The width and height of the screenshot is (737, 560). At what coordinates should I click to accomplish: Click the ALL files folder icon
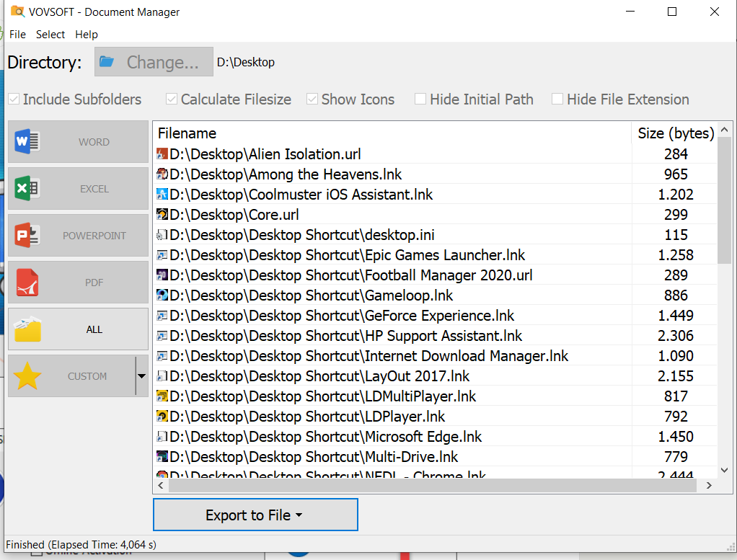pyautogui.click(x=27, y=329)
